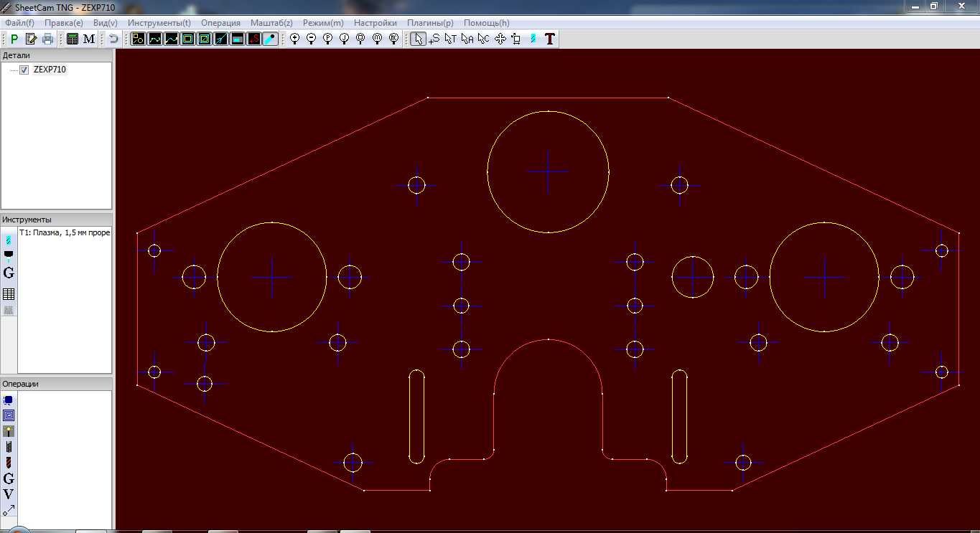
Task: Open tool table grid icon in Инструменты
Action: point(9,293)
